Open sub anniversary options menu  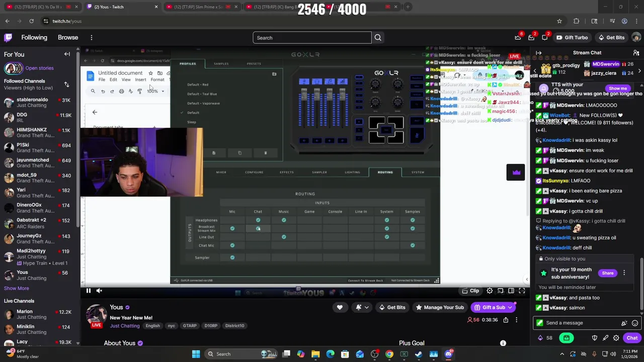[x=624, y=273]
